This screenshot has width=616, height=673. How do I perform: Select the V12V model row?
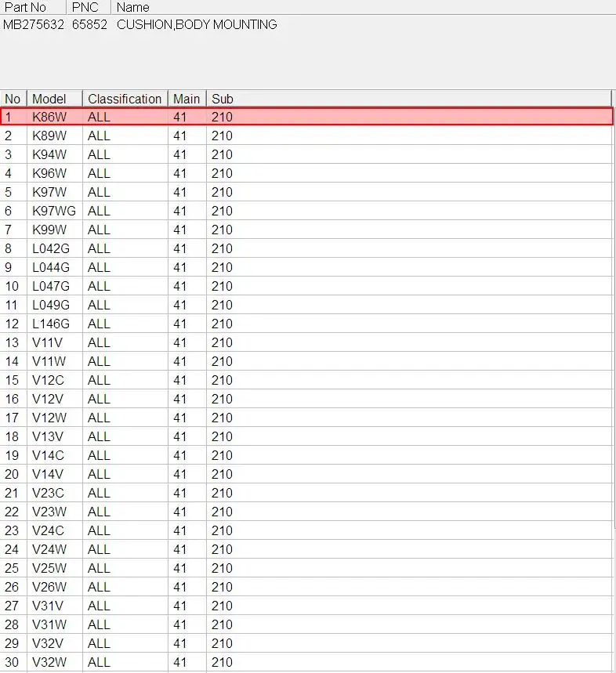pos(306,399)
